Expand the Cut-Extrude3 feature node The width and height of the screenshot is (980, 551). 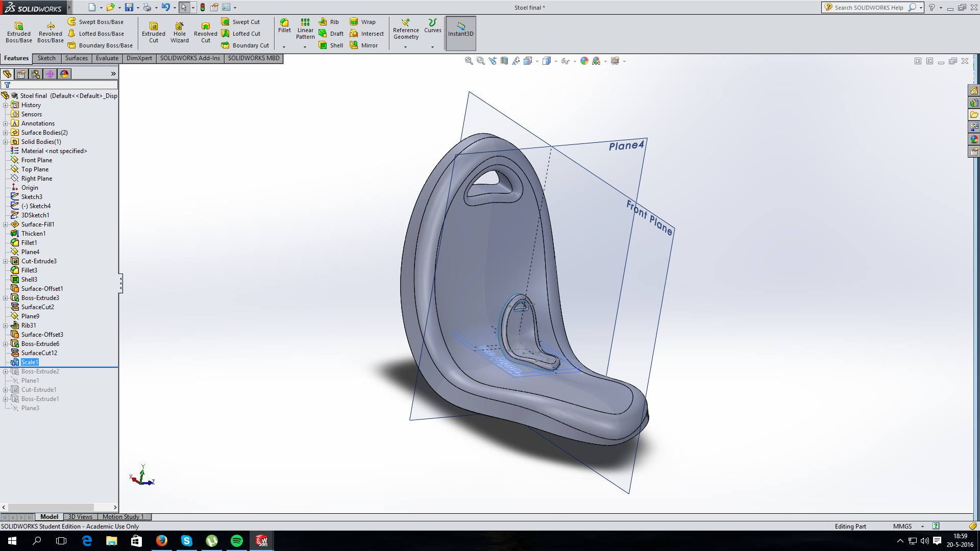pos(6,261)
